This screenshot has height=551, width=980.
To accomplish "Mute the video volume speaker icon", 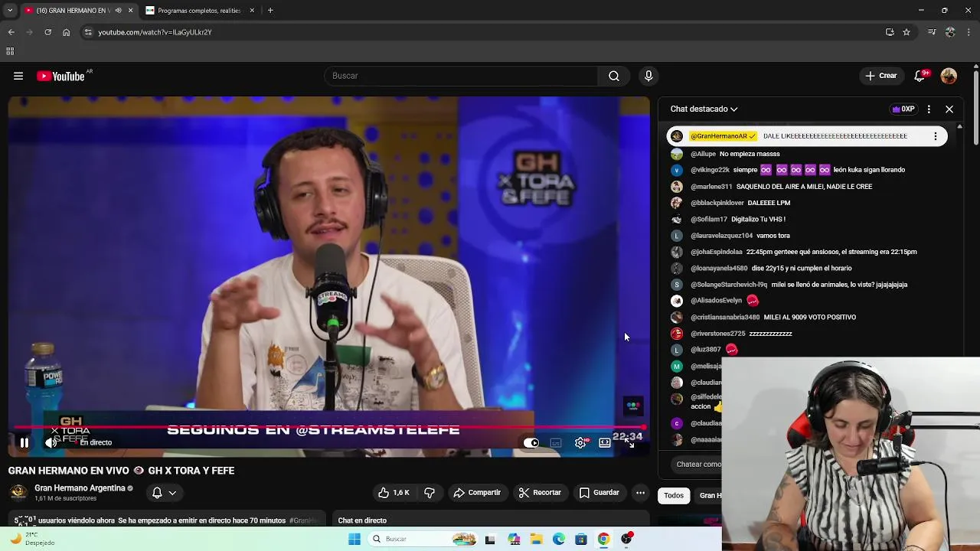I will (51, 442).
